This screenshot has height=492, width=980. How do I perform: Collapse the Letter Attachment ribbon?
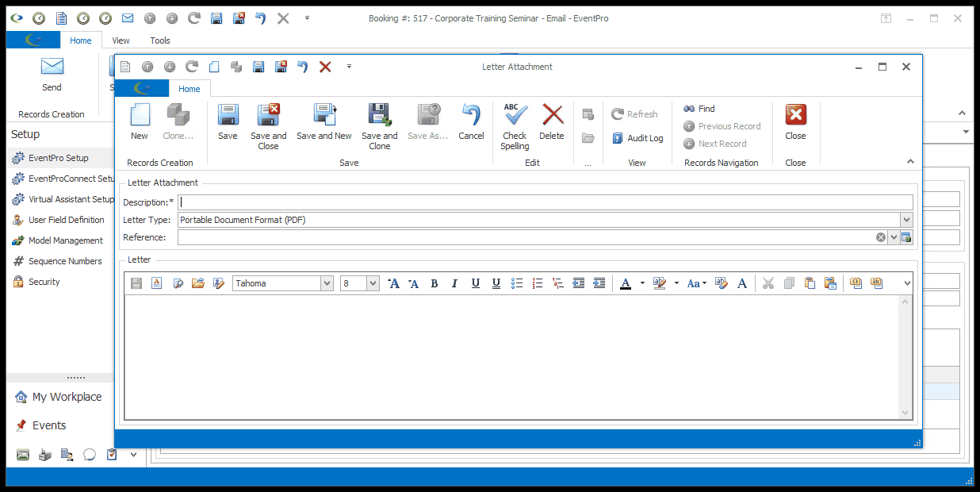tap(910, 162)
